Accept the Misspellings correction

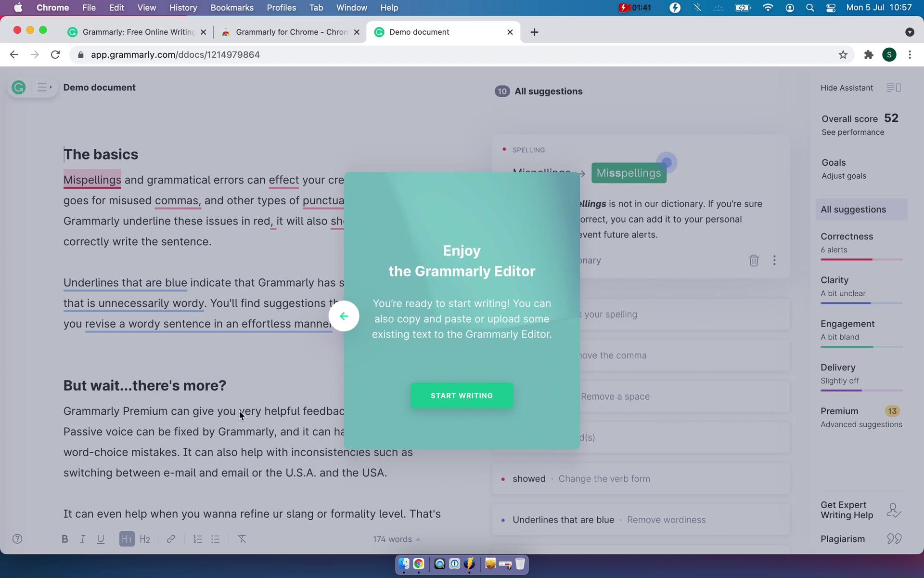pyautogui.click(x=629, y=173)
